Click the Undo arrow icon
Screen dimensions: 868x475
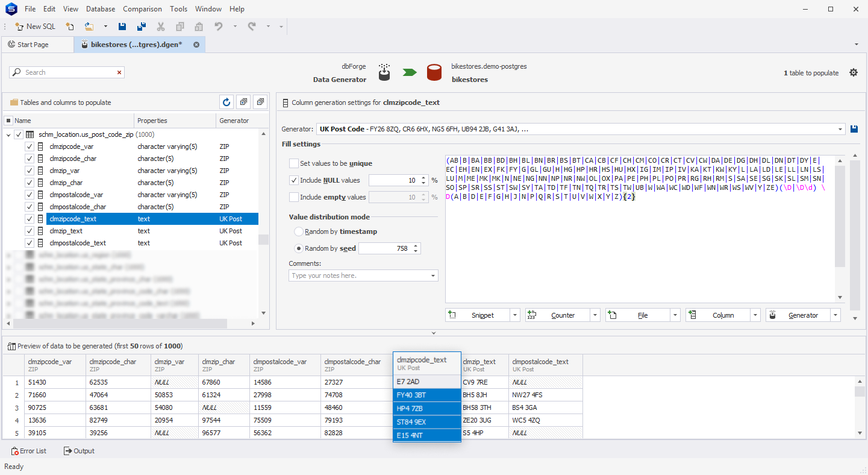219,27
